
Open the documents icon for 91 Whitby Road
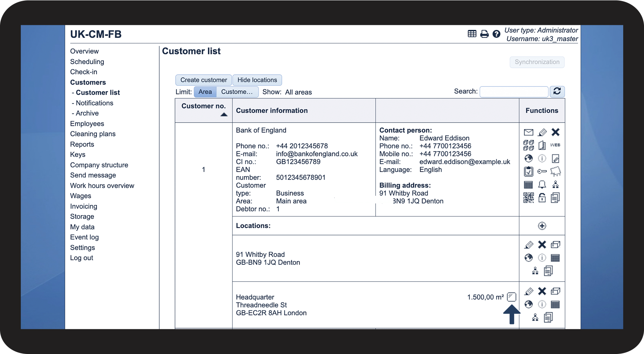pyautogui.click(x=549, y=271)
